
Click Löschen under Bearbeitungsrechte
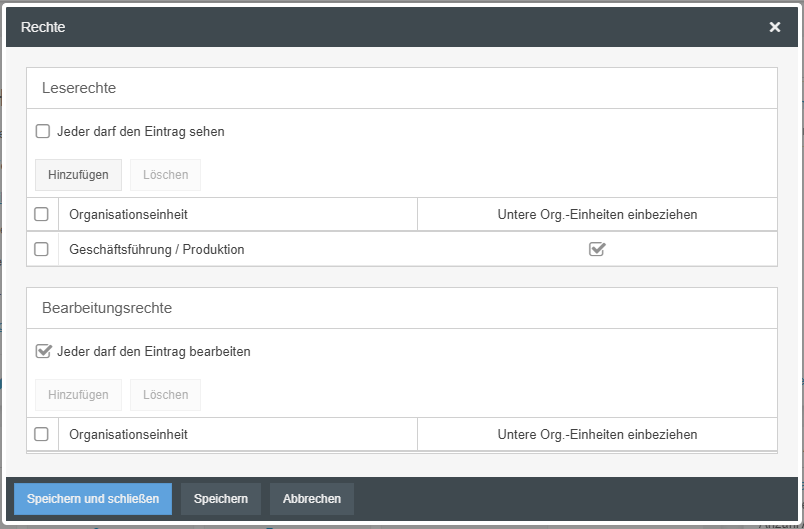pos(165,395)
